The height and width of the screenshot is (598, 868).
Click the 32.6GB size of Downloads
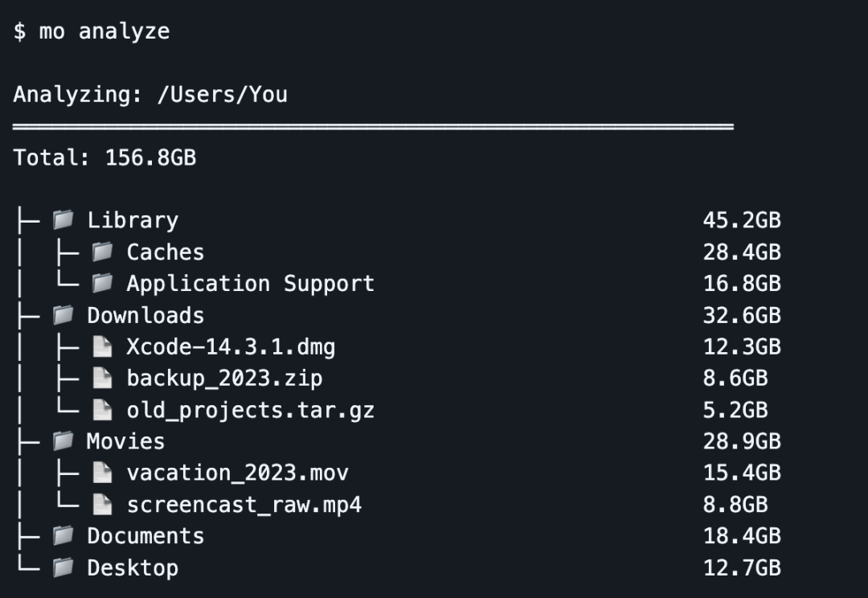pos(742,315)
